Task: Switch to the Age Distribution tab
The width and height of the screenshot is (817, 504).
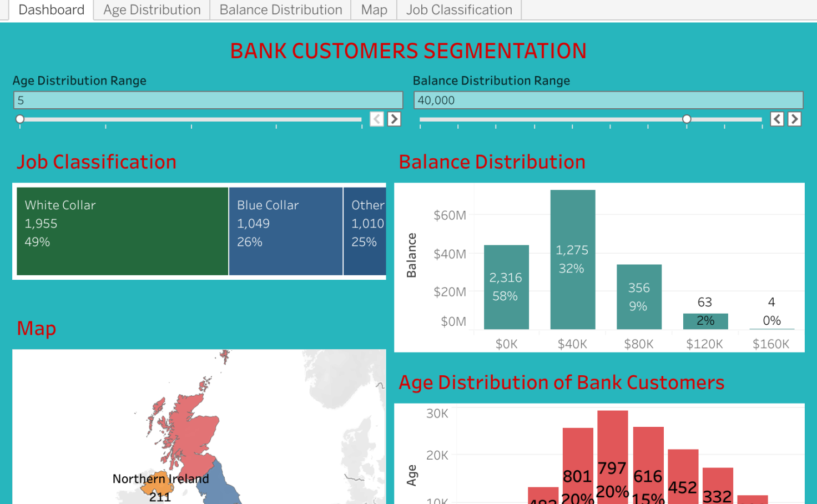Action: 151,9
